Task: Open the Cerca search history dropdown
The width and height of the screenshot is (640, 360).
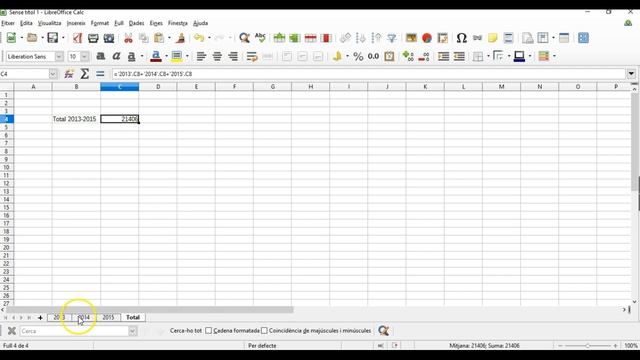Action: [x=132, y=331]
